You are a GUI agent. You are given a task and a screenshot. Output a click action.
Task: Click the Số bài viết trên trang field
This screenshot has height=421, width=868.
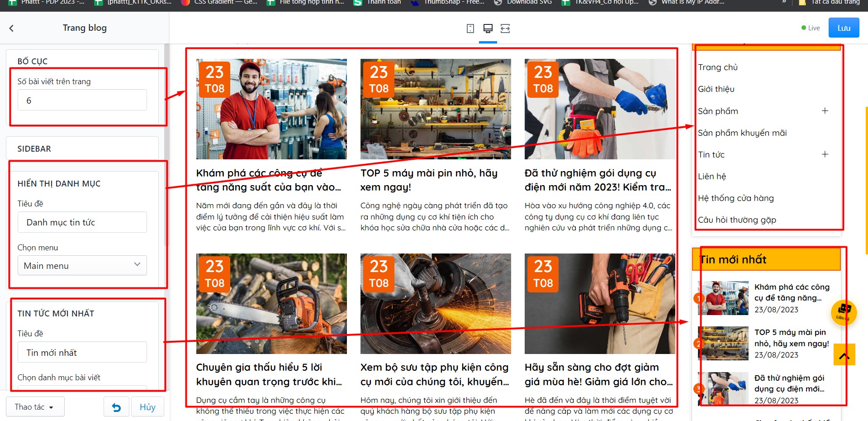82,100
